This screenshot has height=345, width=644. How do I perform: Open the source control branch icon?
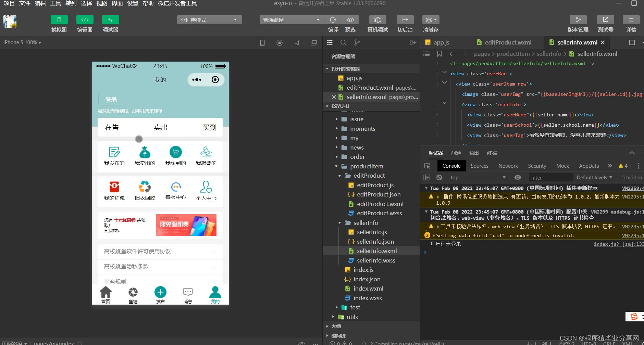357,42
